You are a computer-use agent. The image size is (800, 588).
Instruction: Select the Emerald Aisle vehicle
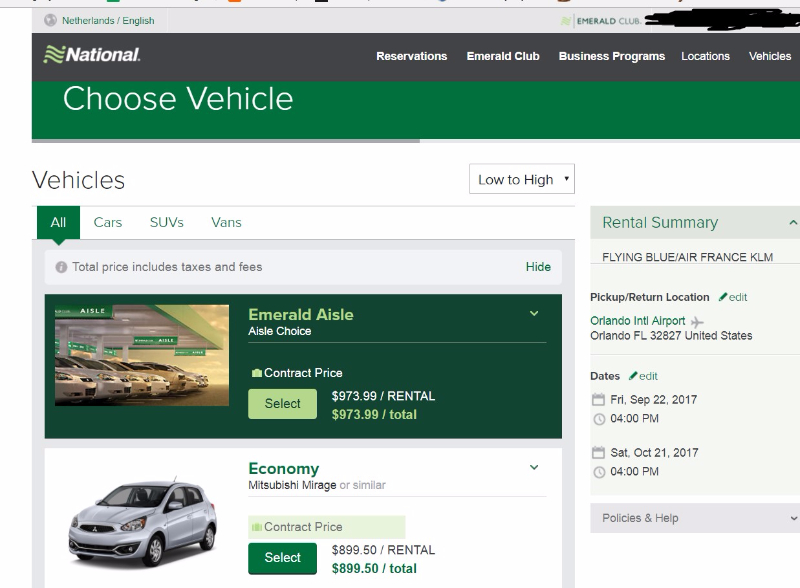(282, 403)
